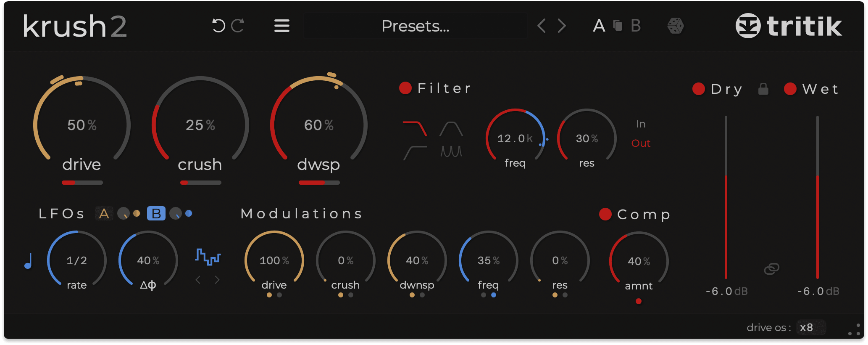Set filter position to In
868x345 pixels.
(x=640, y=124)
